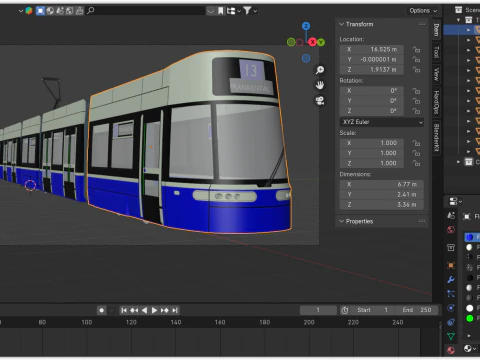480x360 pixels.
Task: Lock the Location Z value
Action: pos(416,70)
